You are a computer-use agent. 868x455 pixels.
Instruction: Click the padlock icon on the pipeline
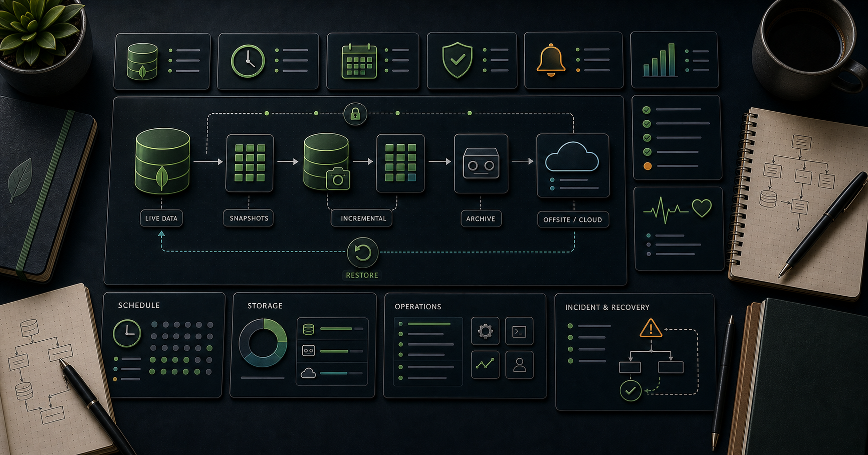pos(355,114)
